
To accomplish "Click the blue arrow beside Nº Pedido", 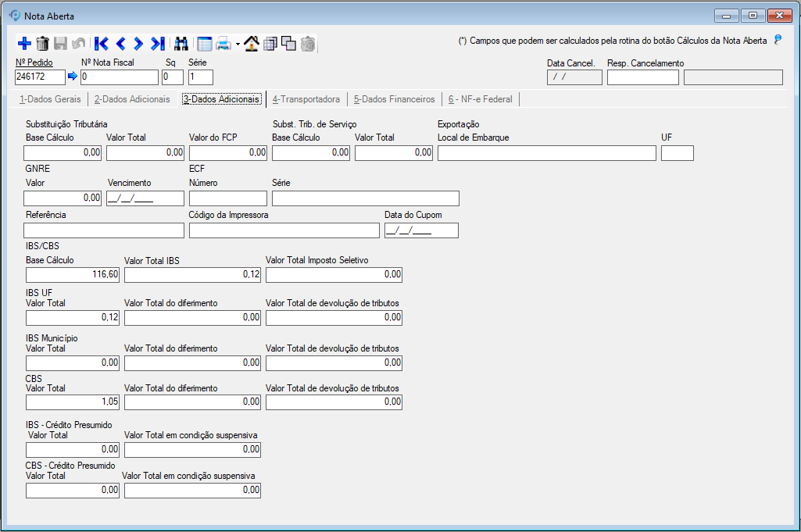I will click(x=73, y=77).
